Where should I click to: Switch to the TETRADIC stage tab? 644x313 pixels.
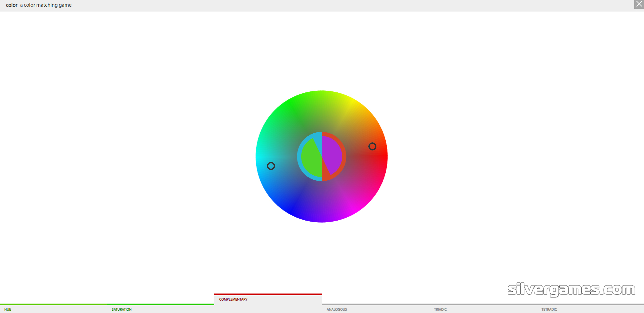[x=549, y=309]
